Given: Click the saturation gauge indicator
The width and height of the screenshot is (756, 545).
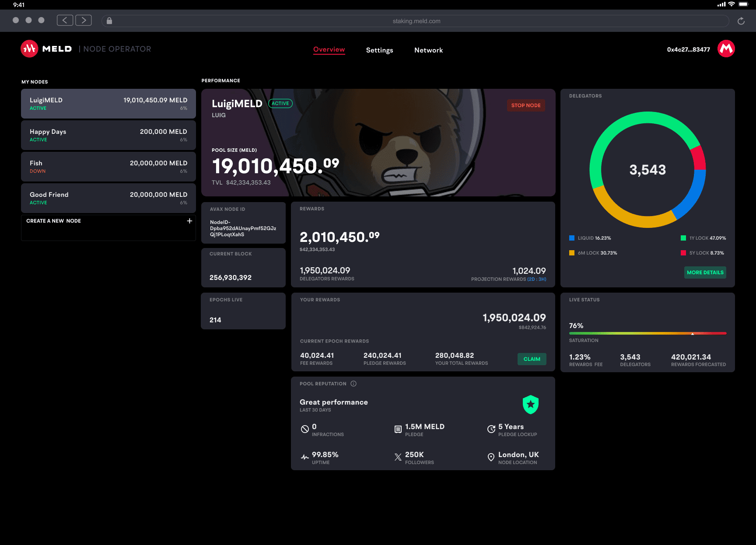Looking at the screenshot, I should click(x=693, y=334).
